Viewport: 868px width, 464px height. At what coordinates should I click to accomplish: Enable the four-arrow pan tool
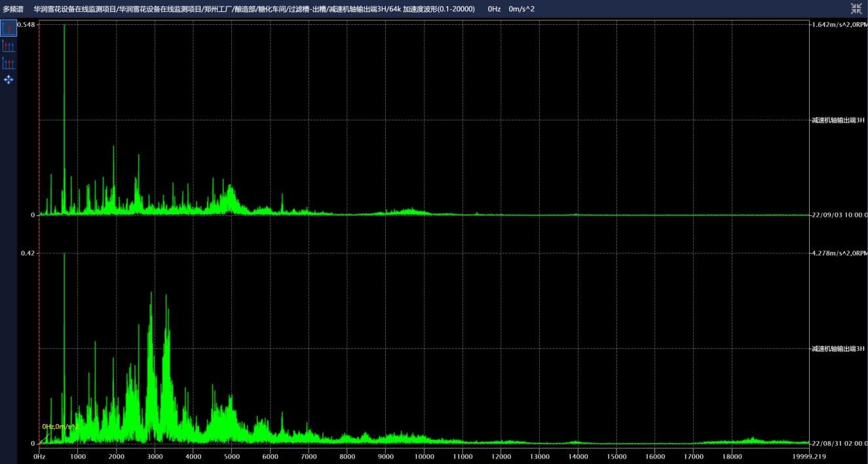tap(9, 79)
